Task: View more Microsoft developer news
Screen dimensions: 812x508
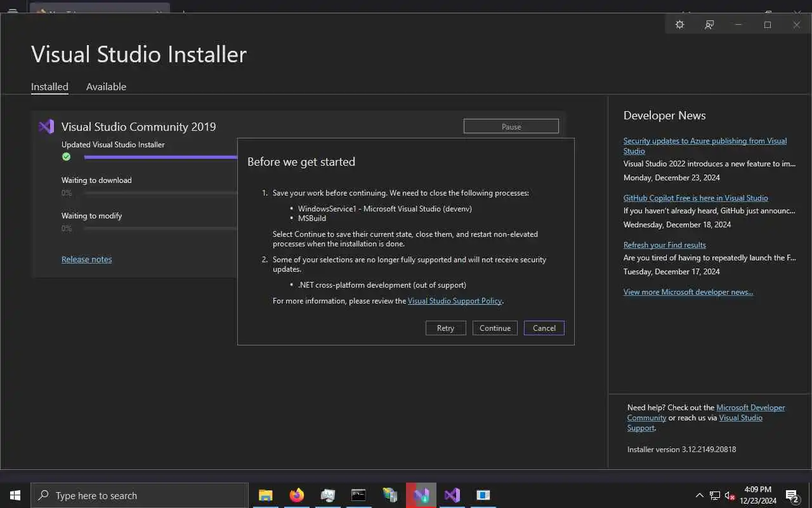Action: [688, 292]
